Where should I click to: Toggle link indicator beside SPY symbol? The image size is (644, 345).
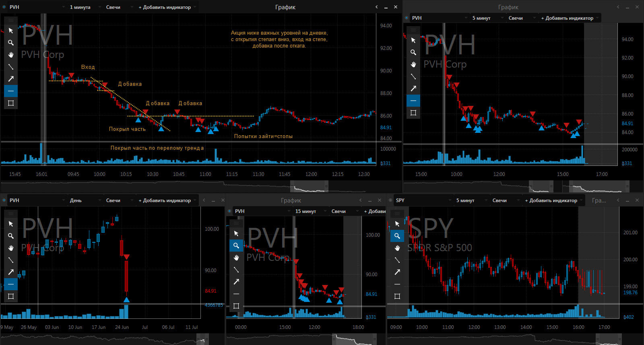[390, 200]
